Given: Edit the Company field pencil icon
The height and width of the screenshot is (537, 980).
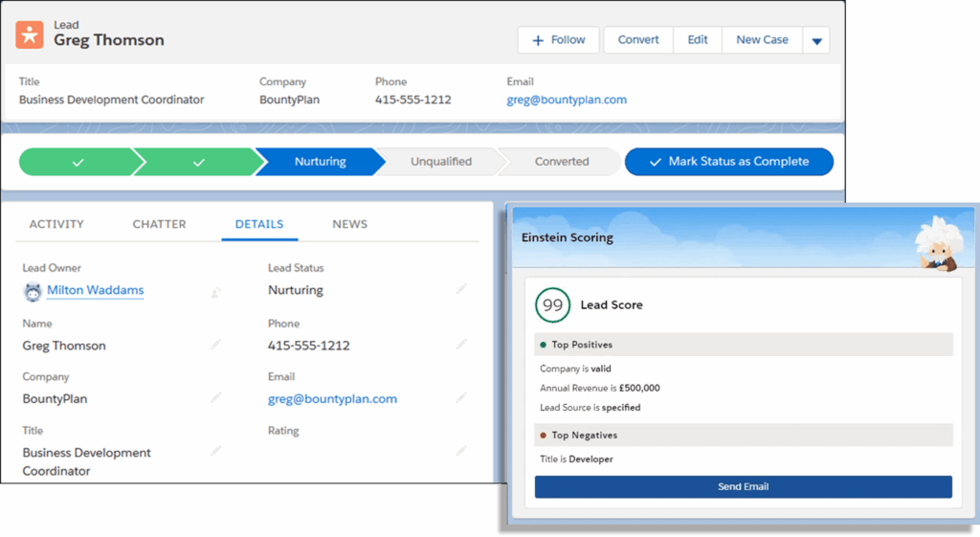Looking at the screenshot, I should point(215,397).
